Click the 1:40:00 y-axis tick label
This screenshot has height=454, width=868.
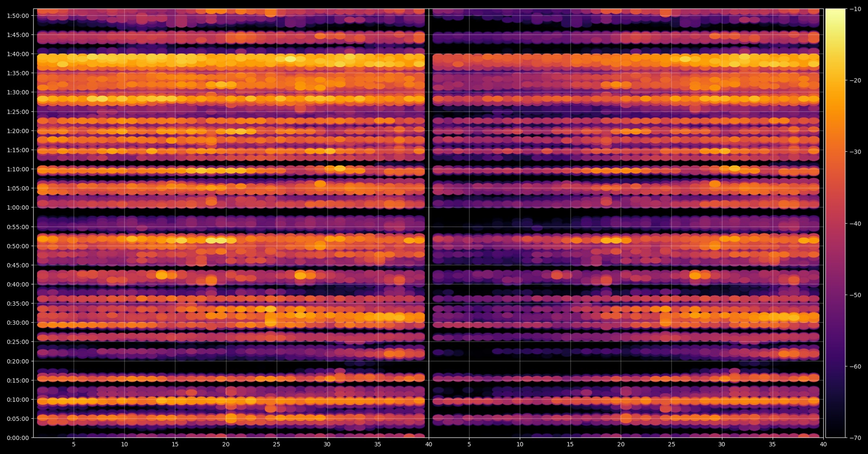18,54
